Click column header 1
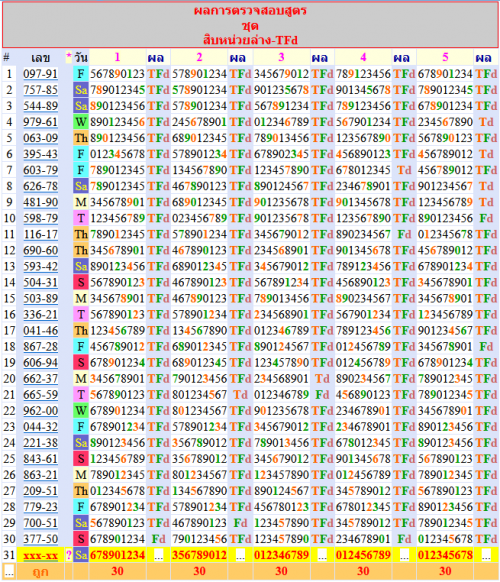500x582 pixels. coord(117,57)
